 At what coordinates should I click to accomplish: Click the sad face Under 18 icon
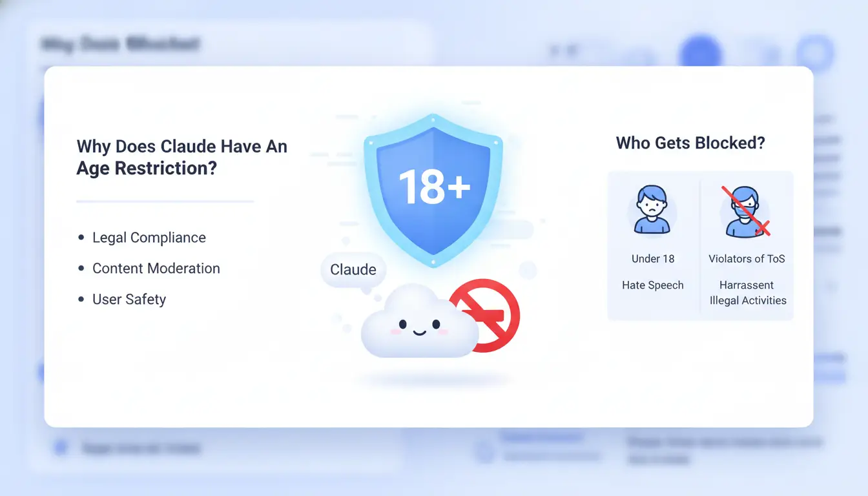[652, 210]
